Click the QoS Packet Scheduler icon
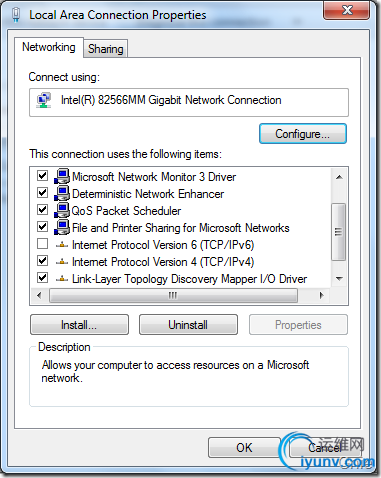This screenshot has height=478, width=381. pyautogui.click(x=62, y=210)
